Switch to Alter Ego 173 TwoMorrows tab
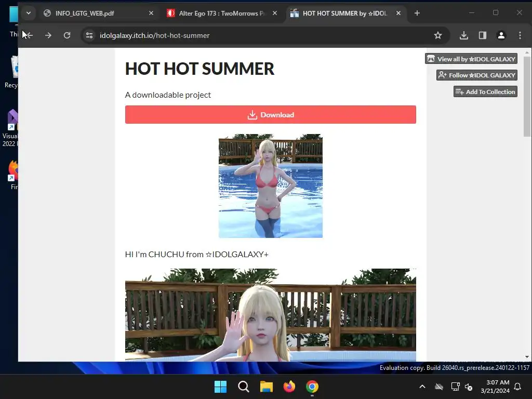This screenshot has height=399, width=532. tap(222, 13)
